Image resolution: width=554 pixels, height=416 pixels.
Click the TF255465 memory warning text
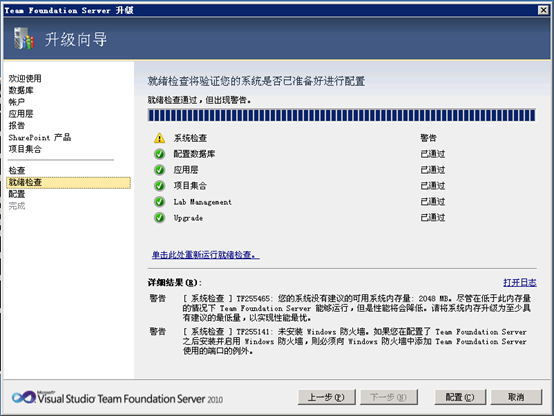(x=356, y=308)
